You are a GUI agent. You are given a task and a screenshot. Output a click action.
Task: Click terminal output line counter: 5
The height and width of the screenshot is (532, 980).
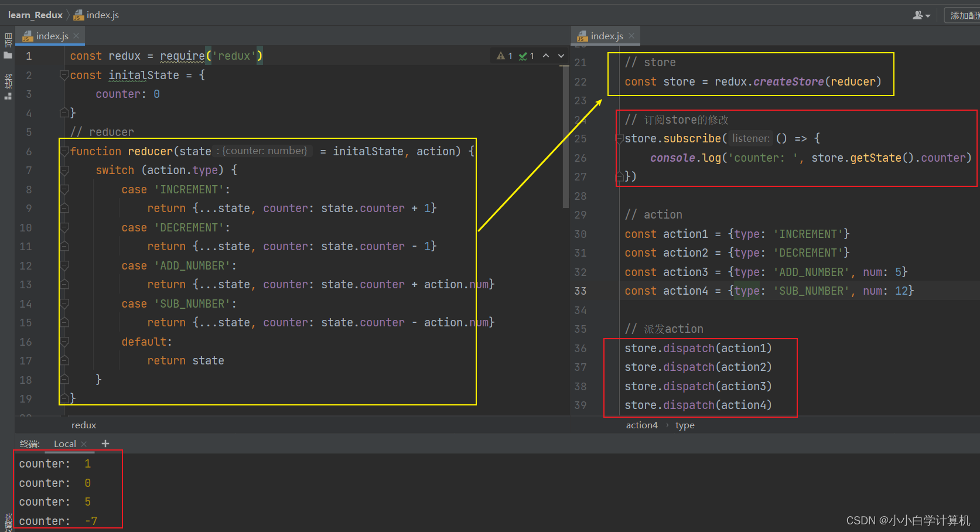55,502
